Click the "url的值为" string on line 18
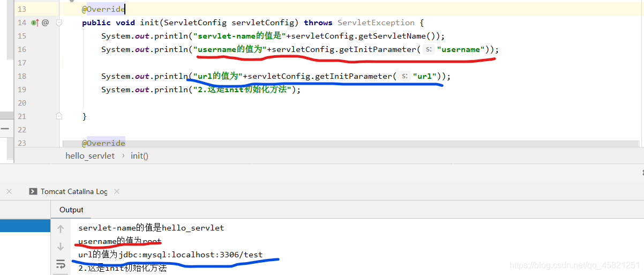 click(218, 76)
